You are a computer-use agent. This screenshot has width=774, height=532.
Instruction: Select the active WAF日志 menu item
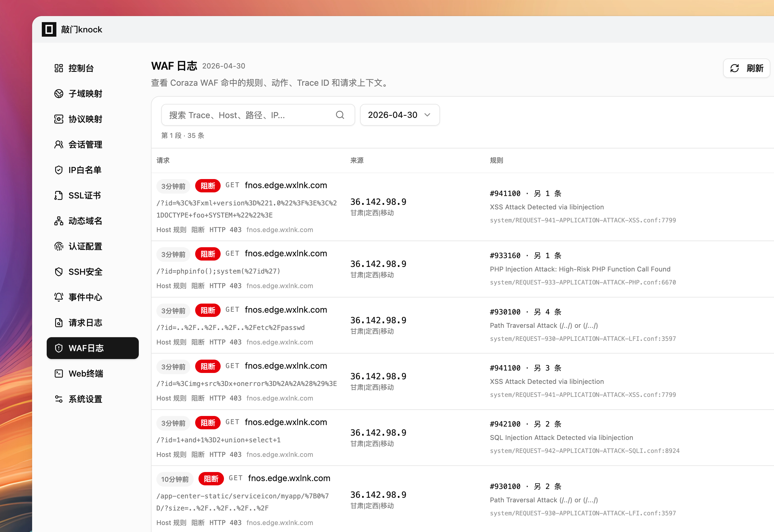[x=93, y=348]
